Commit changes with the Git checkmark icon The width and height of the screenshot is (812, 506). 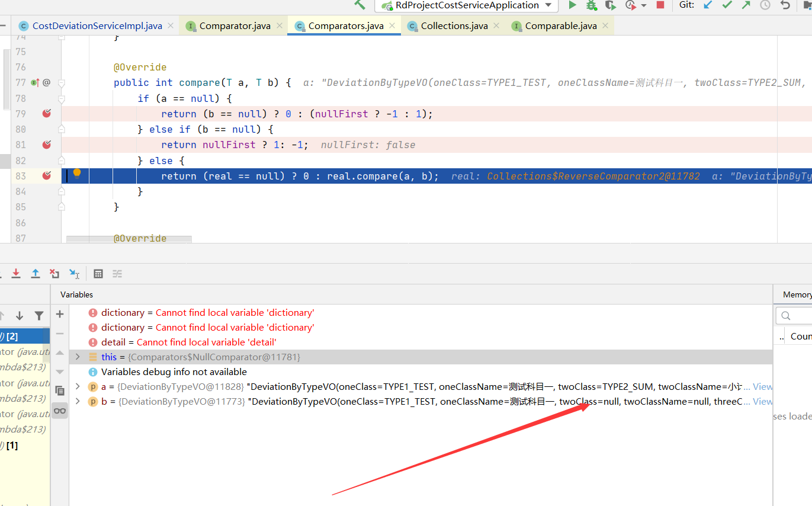click(726, 5)
